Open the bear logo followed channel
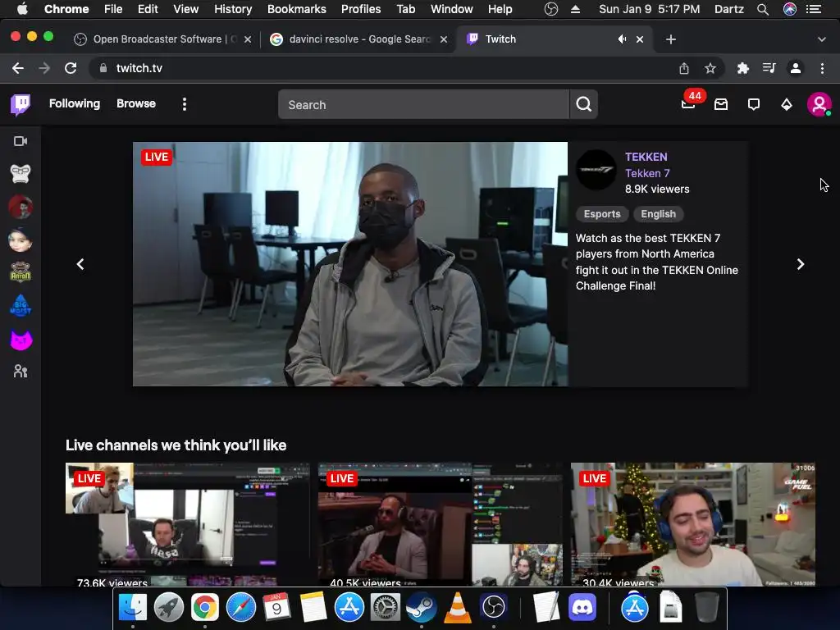840x630 pixels. coord(21,272)
